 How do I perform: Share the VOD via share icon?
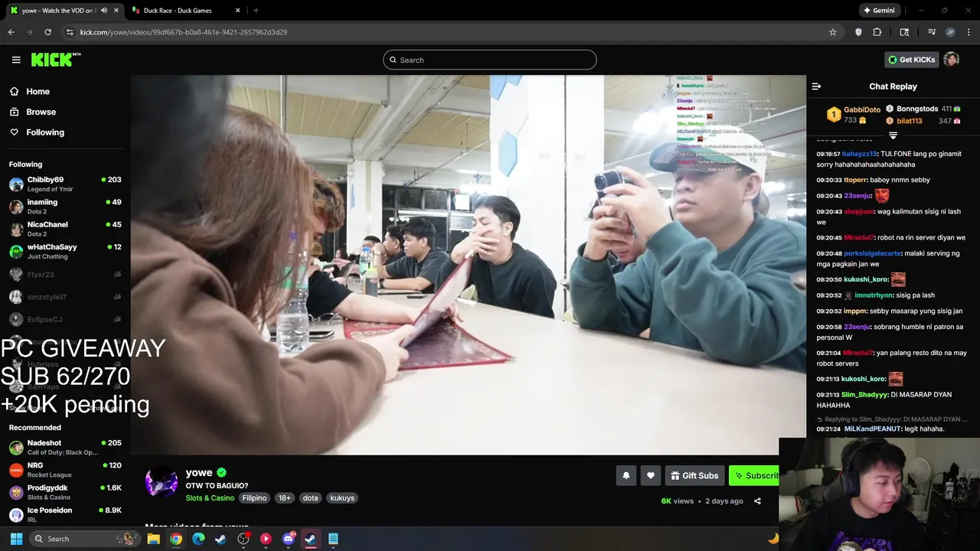pyautogui.click(x=757, y=501)
